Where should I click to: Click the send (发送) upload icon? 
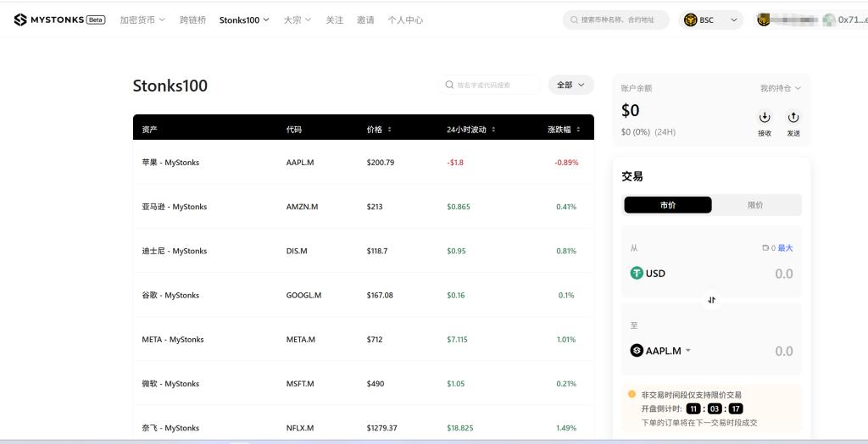coord(793,118)
